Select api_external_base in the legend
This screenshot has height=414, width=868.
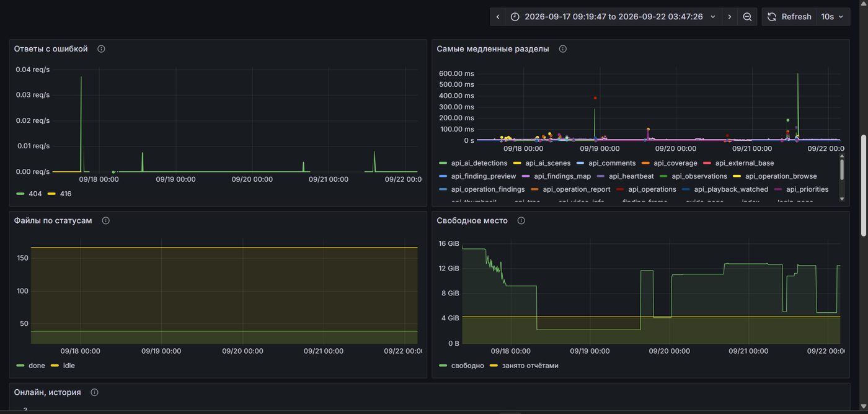tap(745, 163)
